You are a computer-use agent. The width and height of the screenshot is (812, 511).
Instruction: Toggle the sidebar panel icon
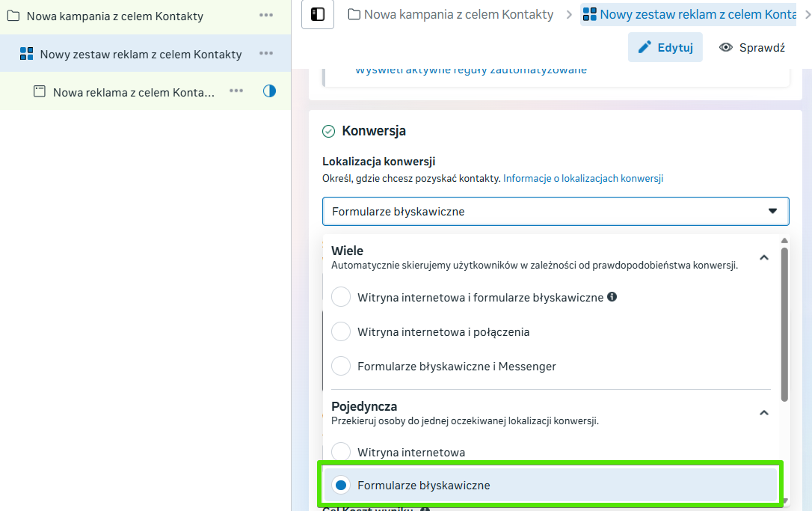tap(318, 14)
